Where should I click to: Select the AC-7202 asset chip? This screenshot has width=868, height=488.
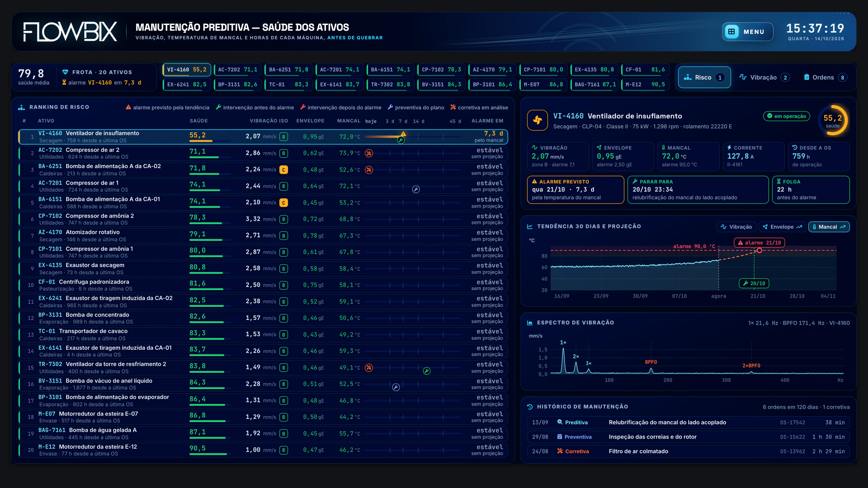coord(238,69)
